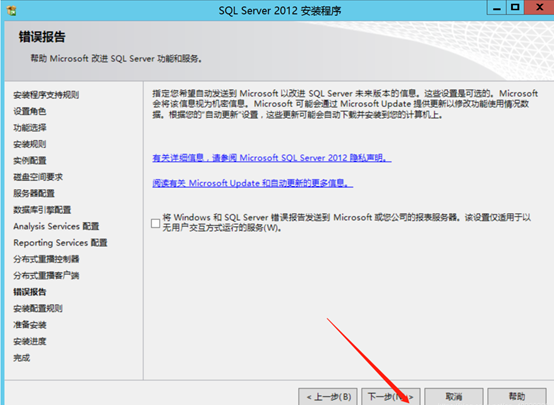Select 功能选择 step in sidebar
Image resolution: width=554 pixels, height=405 pixels.
30,128
